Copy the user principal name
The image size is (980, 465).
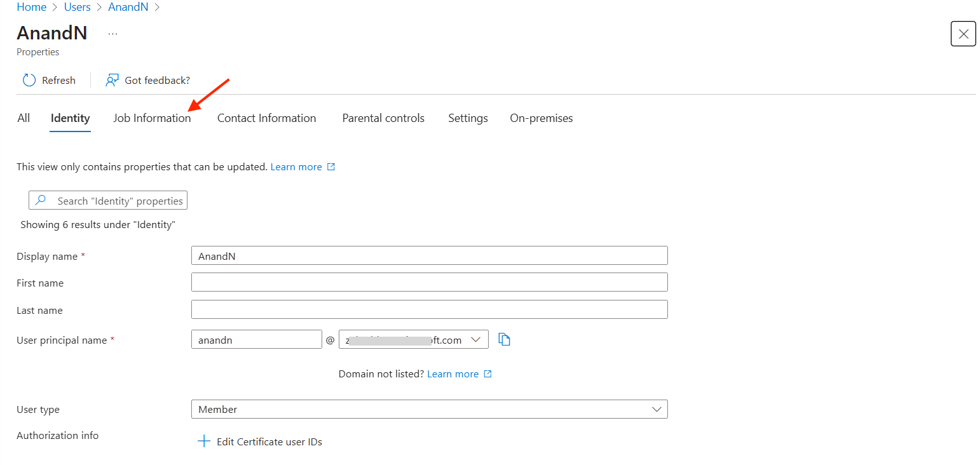pos(505,340)
